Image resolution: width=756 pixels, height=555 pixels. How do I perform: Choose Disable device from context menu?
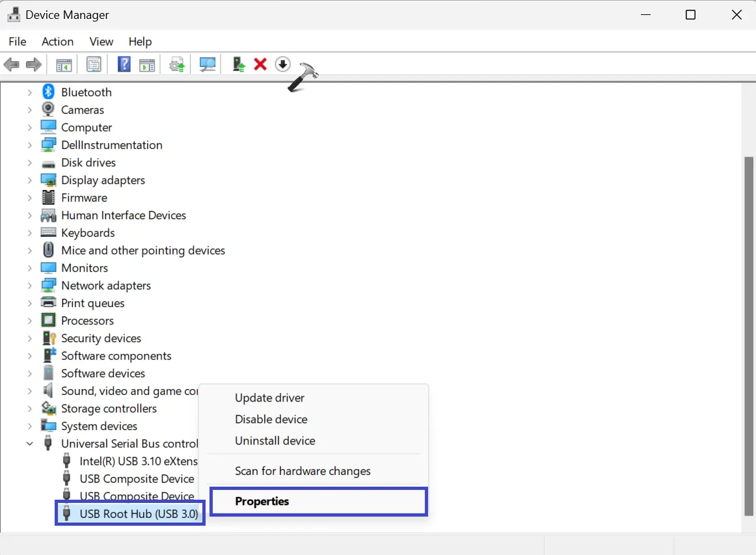click(271, 420)
